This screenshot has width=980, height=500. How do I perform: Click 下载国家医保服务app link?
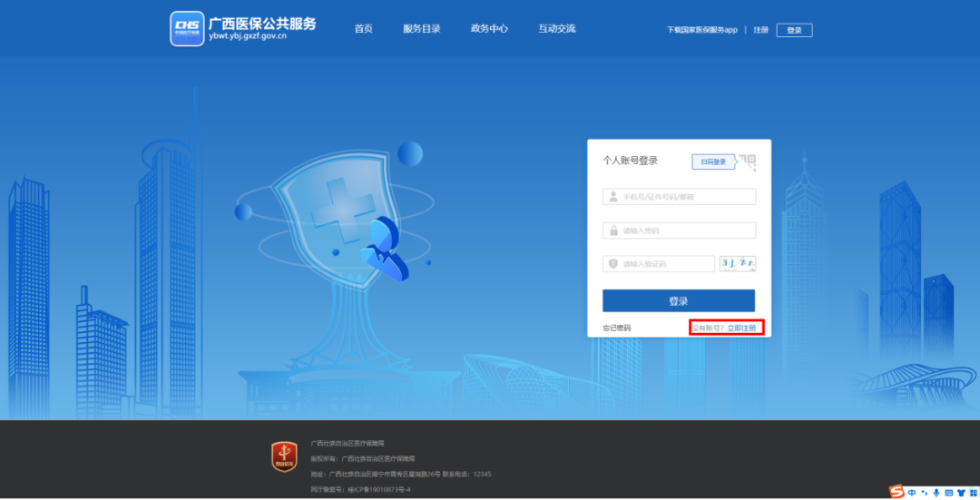pos(701,30)
